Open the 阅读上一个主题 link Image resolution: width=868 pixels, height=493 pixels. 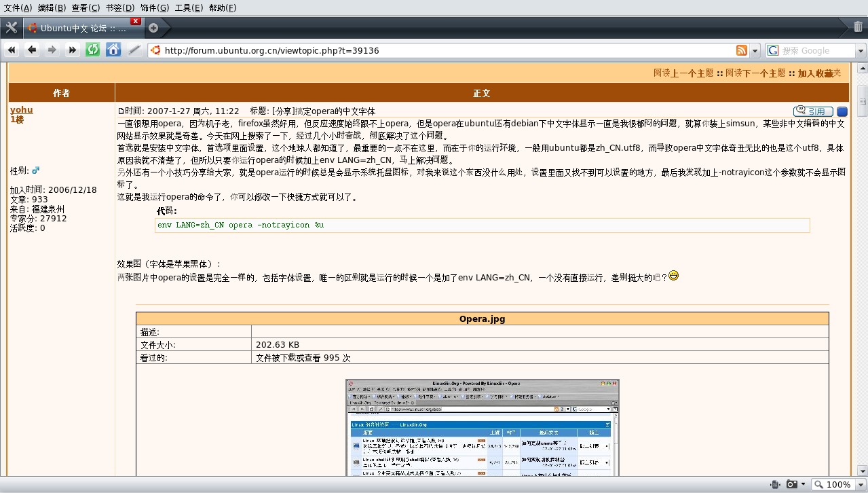click(x=683, y=73)
